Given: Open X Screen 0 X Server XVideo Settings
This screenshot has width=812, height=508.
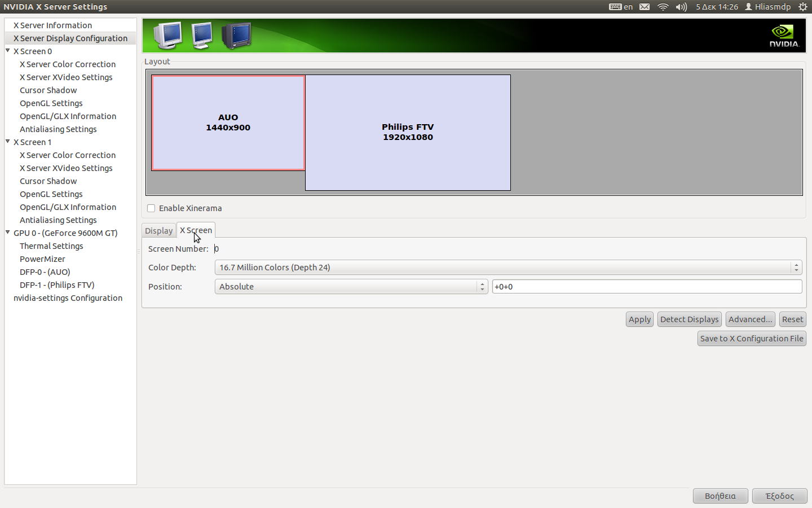Looking at the screenshot, I should click(x=66, y=77).
